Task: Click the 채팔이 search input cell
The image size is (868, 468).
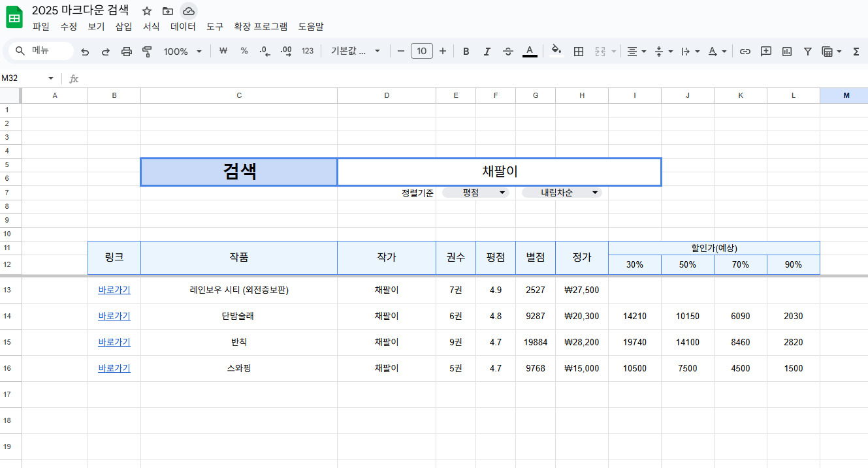Action: click(499, 172)
